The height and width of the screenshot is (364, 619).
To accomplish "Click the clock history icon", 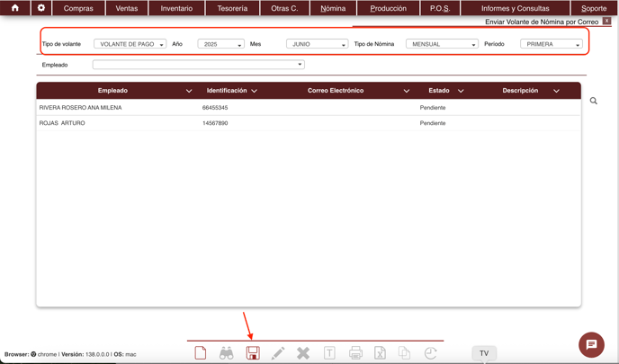I will pos(430,353).
